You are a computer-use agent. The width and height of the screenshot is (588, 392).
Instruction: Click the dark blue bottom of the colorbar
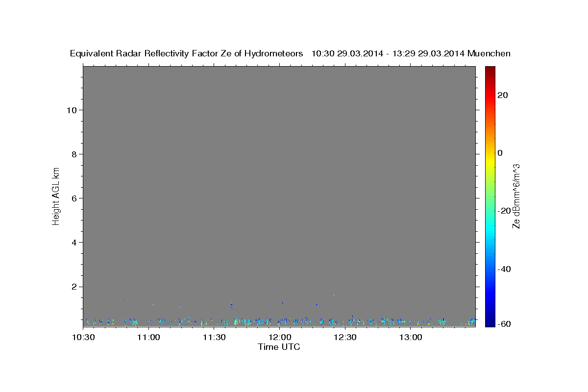click(490, 322)
